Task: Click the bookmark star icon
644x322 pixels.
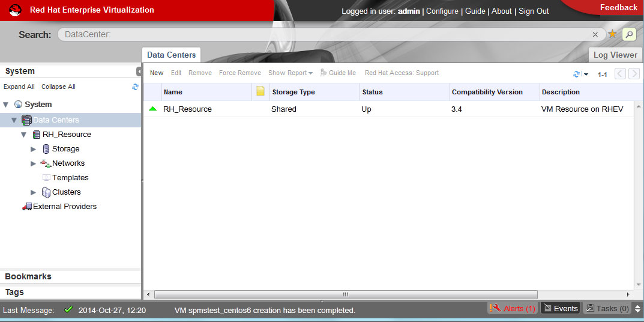Action: (x=612, y=34)
